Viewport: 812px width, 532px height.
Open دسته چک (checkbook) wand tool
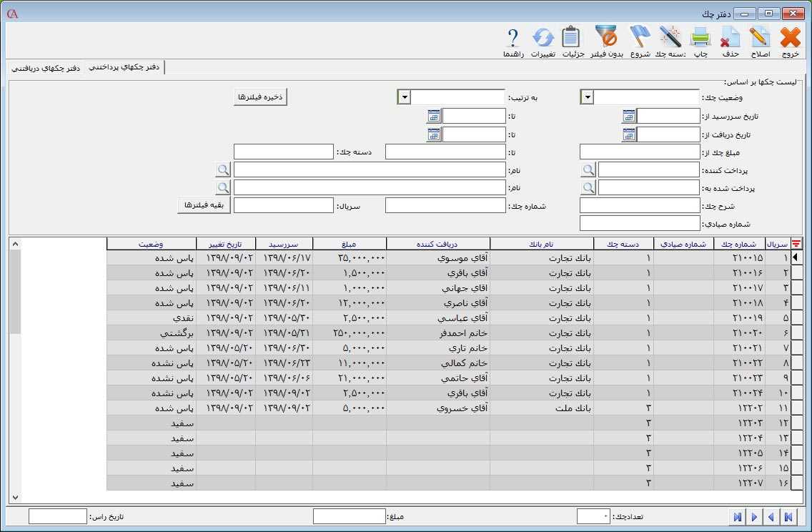(x=670, y=38)
